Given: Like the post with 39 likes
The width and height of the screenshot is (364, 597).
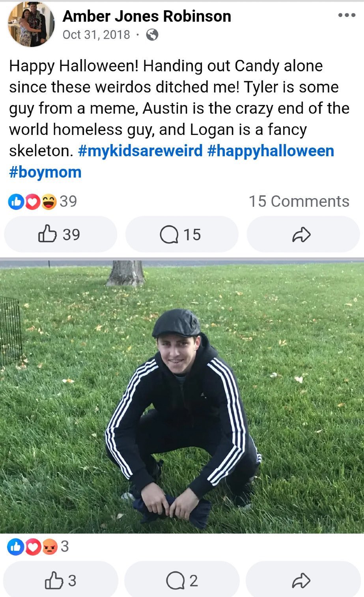Looking at the screenshot, I should [60, 234].
